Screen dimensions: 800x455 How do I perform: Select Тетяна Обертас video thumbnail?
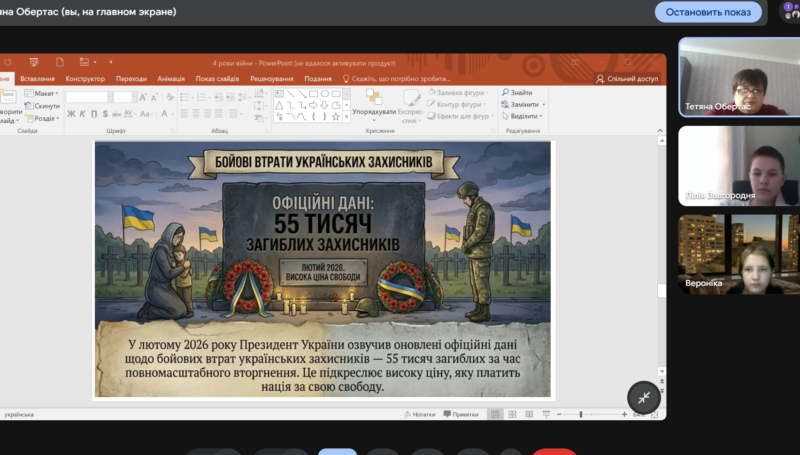point(739,77)
